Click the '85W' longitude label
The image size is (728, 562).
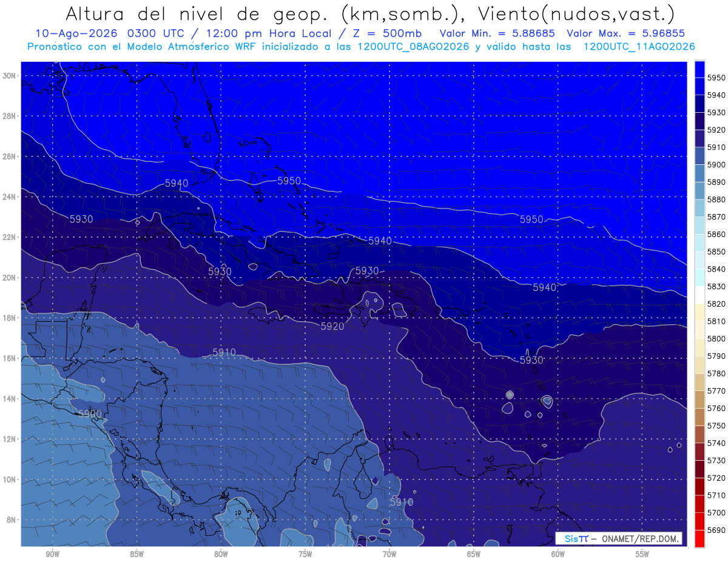[136, 554]
